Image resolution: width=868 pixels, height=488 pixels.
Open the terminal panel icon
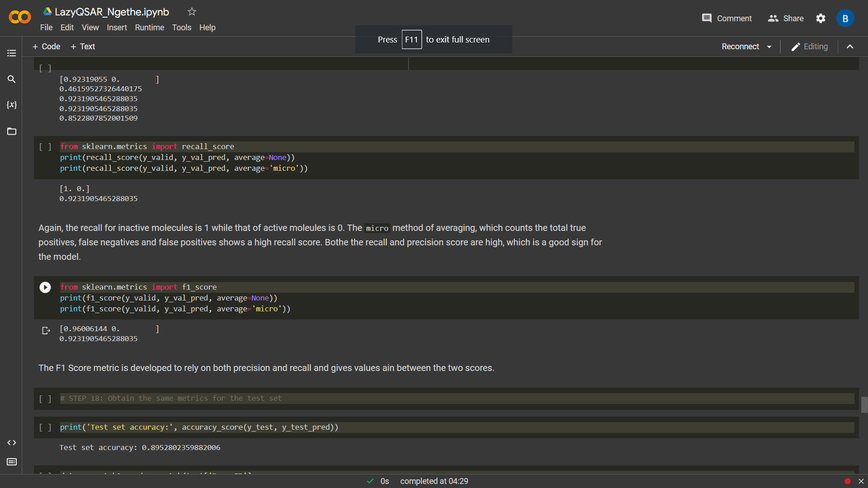tap(12, 462)
